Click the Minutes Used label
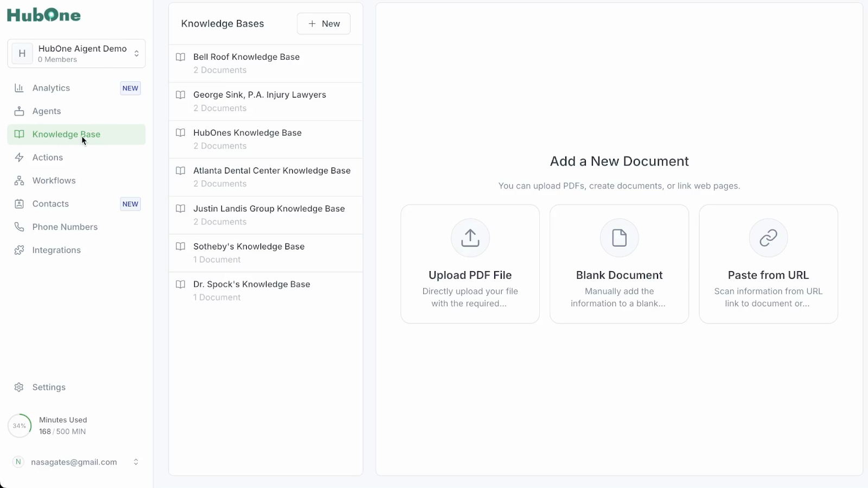 click(63, 420)
